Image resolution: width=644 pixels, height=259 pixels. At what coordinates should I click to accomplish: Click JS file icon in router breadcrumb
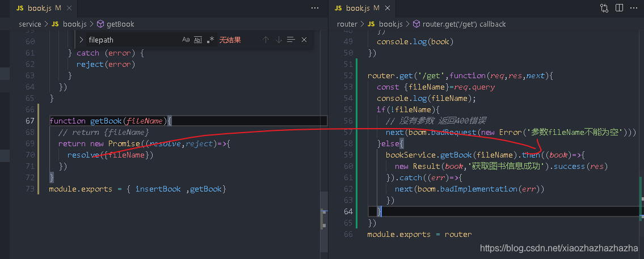371,24
